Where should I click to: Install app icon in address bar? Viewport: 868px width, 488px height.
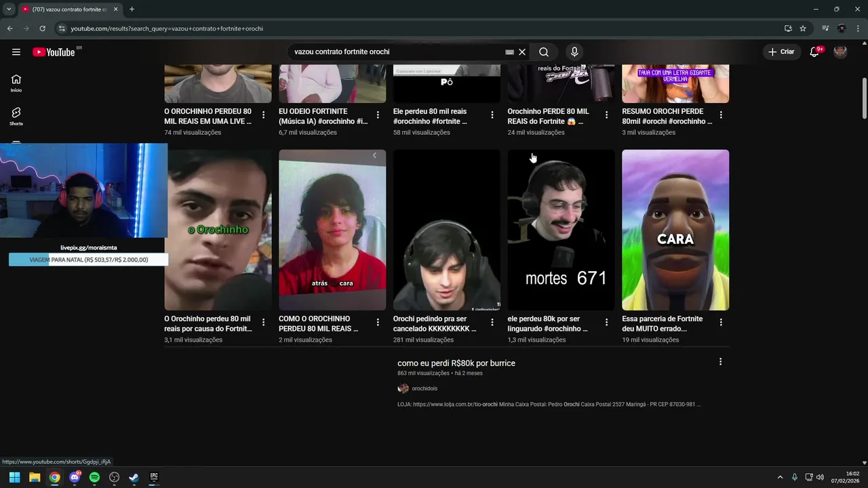[x=788, y=28]
